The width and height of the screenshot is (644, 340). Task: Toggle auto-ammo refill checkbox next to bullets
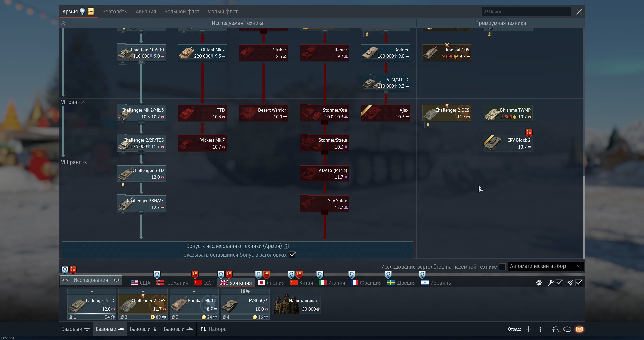[579, 283]
